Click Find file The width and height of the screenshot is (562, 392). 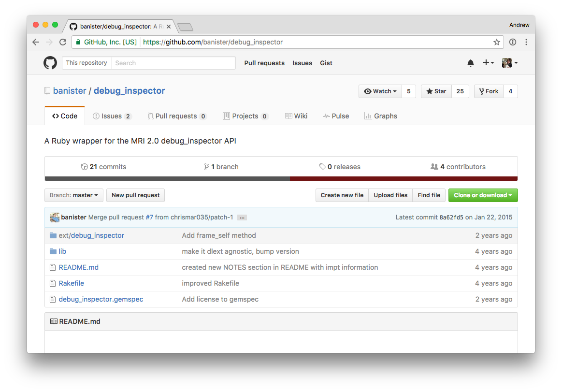pos(429,195)
